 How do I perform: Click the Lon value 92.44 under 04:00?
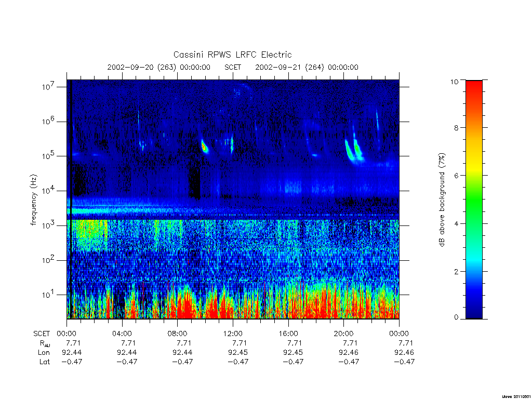[x=127, y=353]
